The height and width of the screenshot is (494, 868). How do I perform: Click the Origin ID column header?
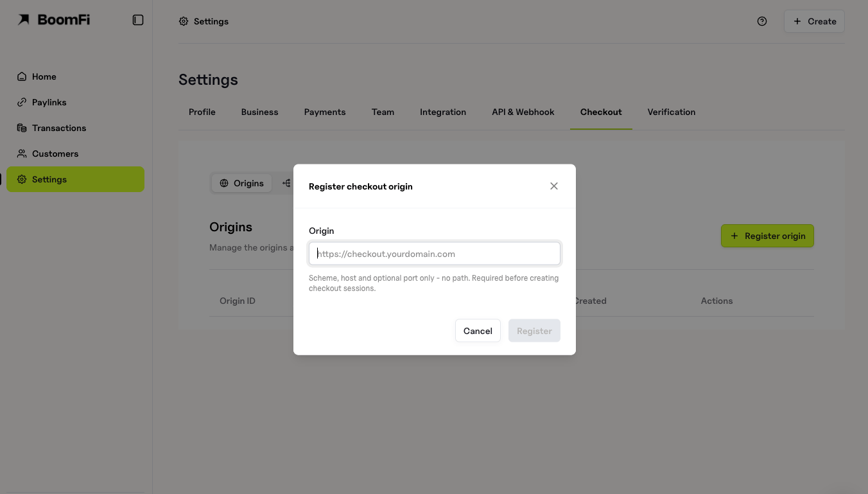click(238, 301)
